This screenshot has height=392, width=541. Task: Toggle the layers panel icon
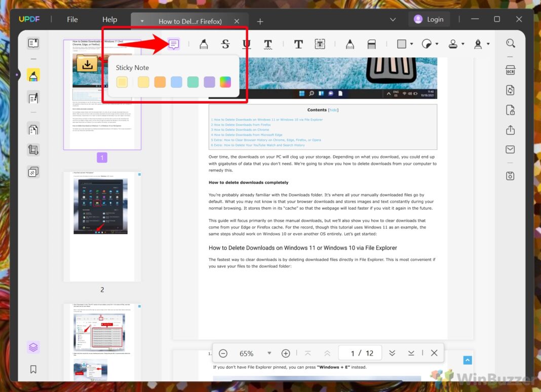coord(33,347)
